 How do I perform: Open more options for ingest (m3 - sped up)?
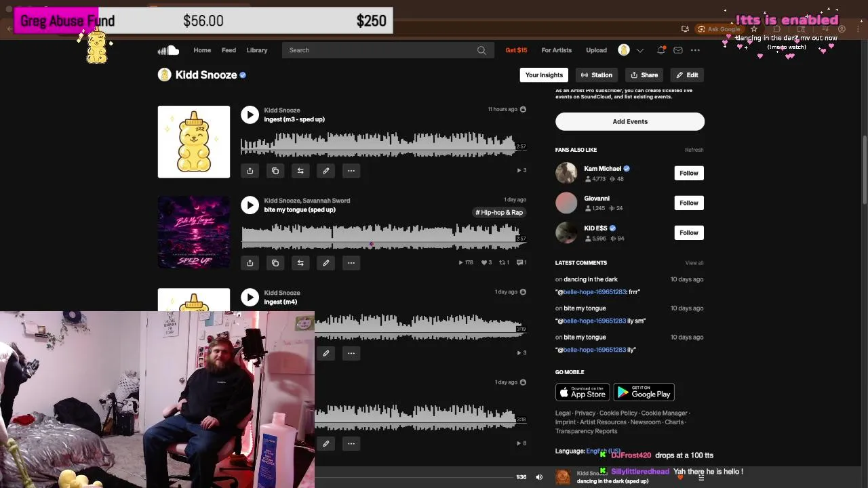point(351,171)
